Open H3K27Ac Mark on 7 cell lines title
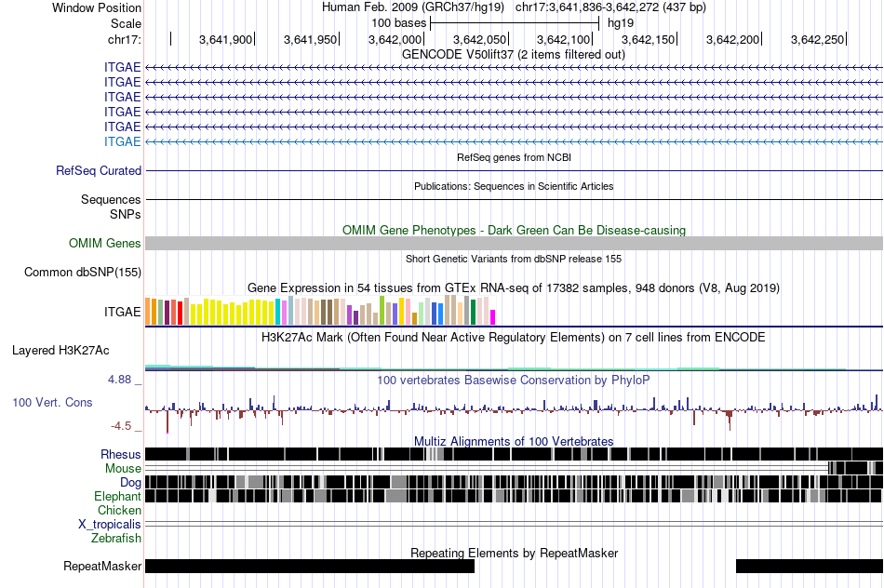Screen dimensions: 884x588 point(514,337)
